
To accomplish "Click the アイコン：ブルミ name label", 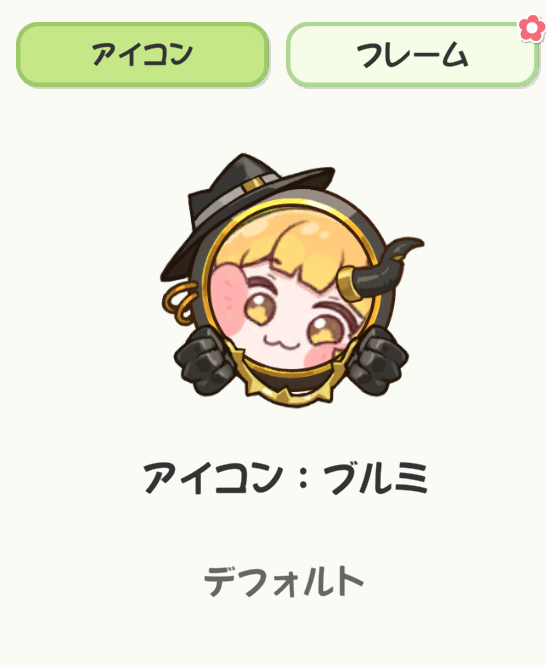I will click(286, 478).
